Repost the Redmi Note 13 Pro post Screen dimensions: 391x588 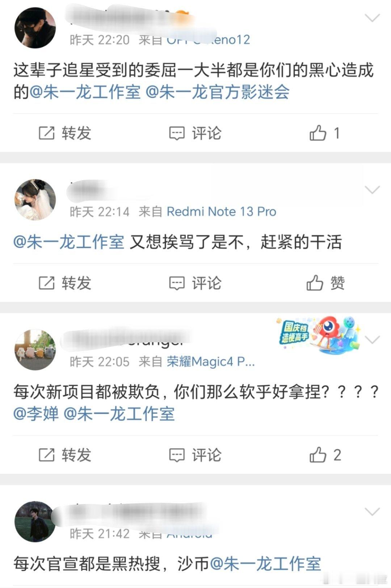pyautogui.click(x=65, y=283)
